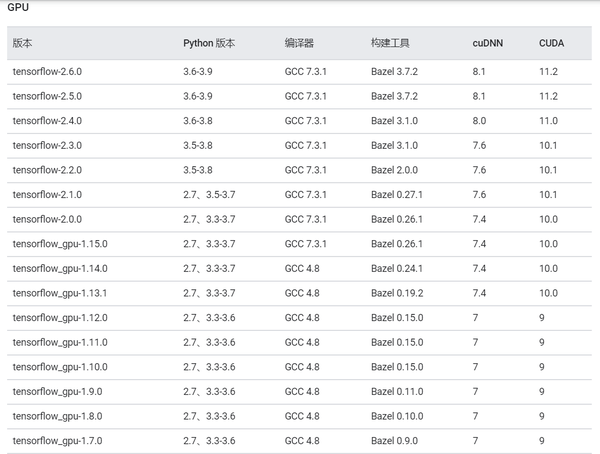The image size is (600, 454).
Task: Click the GPU heading above the table
Action: tap(17, 9)
